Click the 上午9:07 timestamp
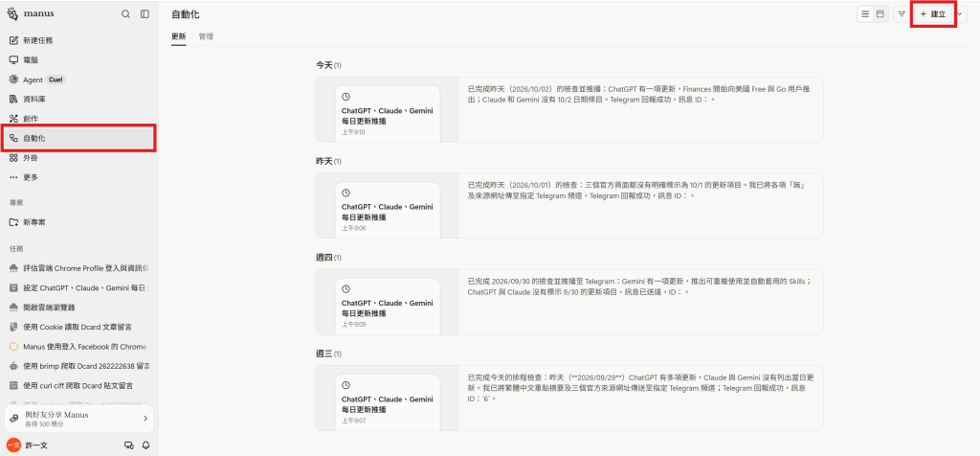The height and width of the screenshot is (456, 980). coord(354,421)
